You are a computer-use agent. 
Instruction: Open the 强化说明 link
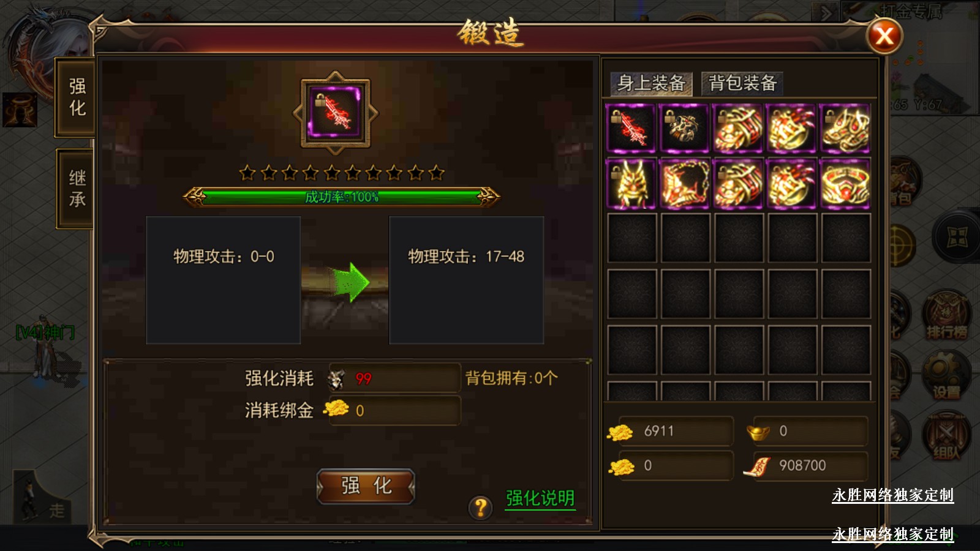click(540, 498)
